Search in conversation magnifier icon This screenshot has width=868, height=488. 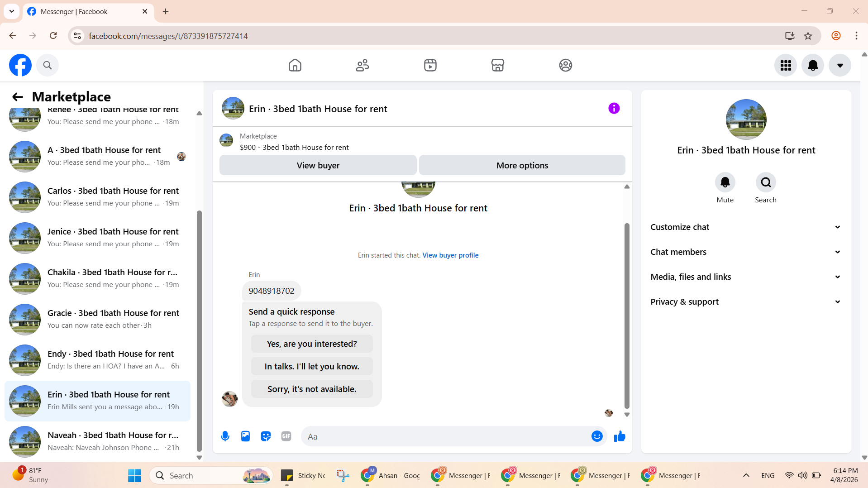(766, 182)
